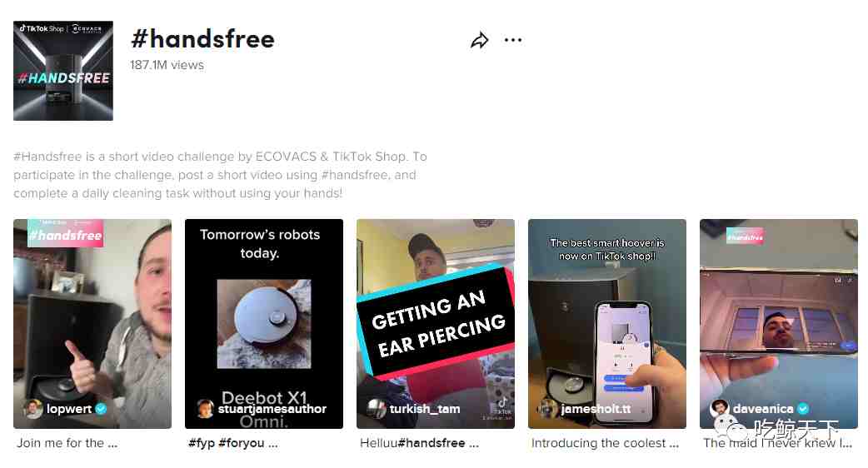Play the 'Tomorrow's robots today' video

click(x=264, y=324)
